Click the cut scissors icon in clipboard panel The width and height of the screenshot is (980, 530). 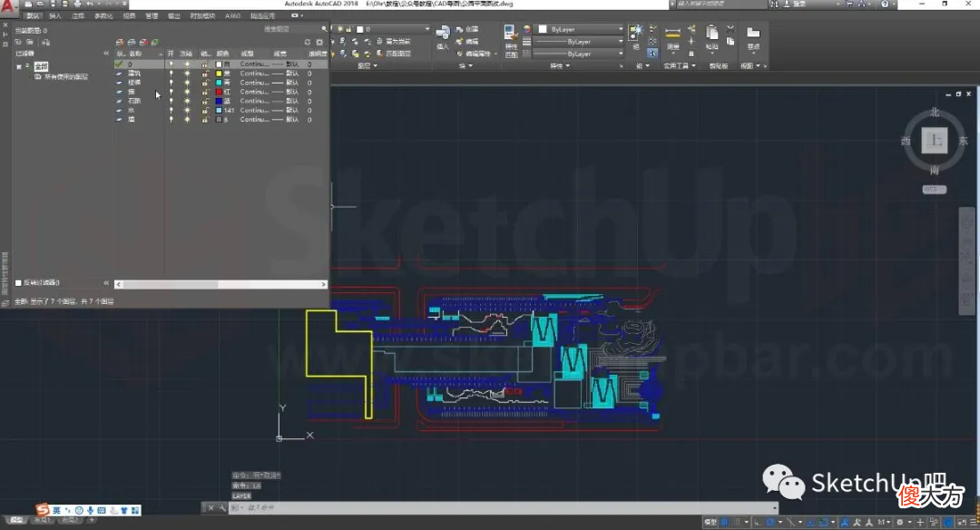730,29
